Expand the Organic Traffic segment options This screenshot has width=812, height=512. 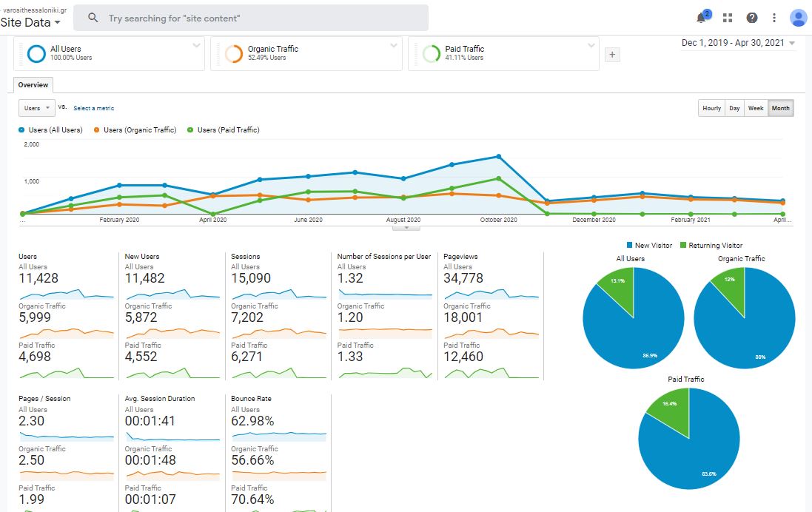pos(395,45)
